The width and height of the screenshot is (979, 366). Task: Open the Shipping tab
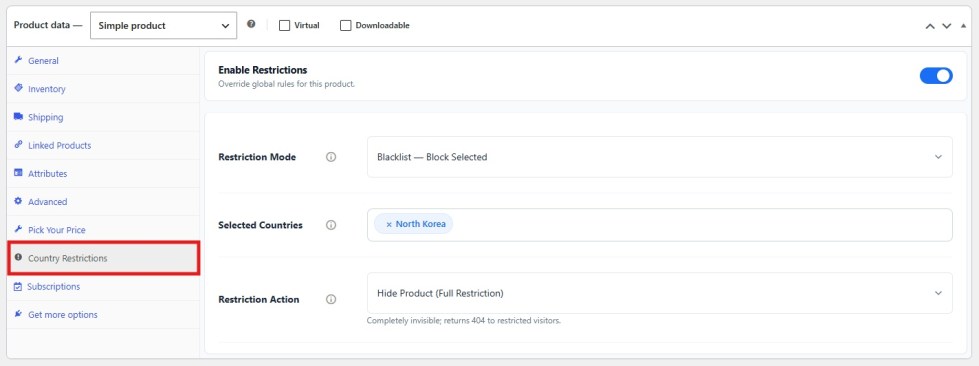click(103, 117)
